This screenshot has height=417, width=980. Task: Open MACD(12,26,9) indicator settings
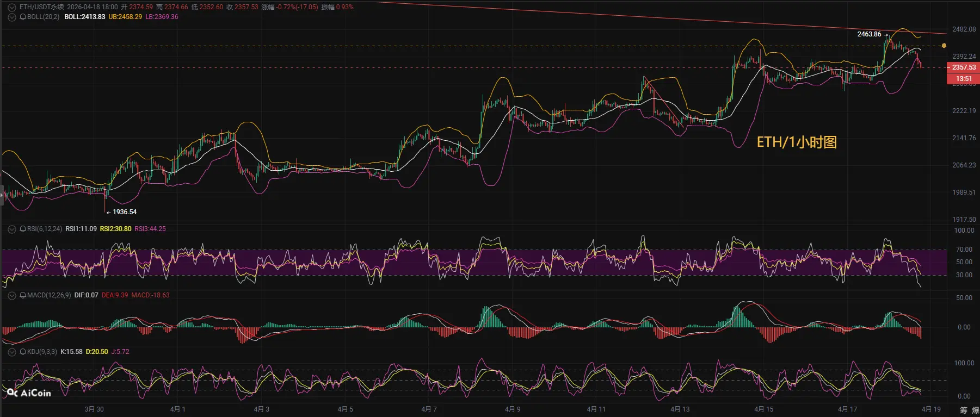point(49,295)
